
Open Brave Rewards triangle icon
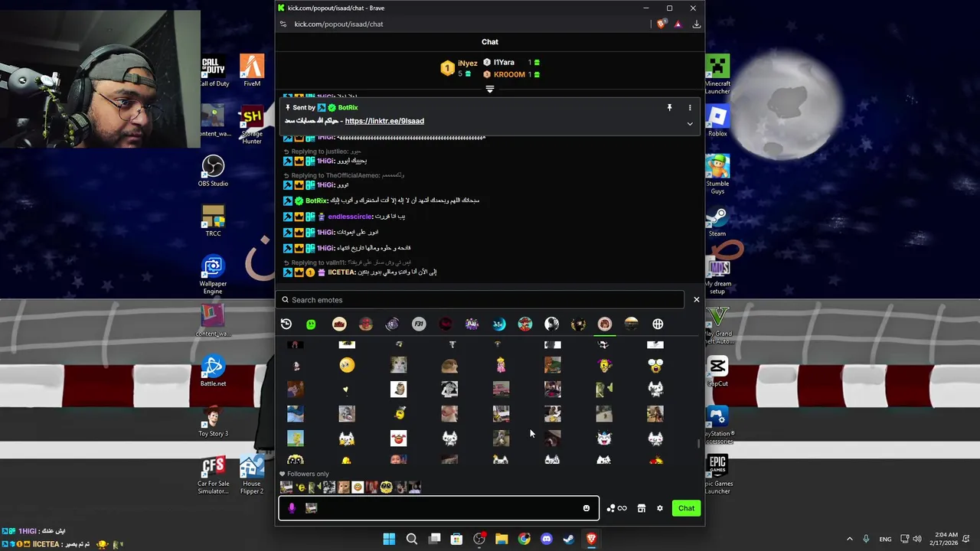(678, 24)
